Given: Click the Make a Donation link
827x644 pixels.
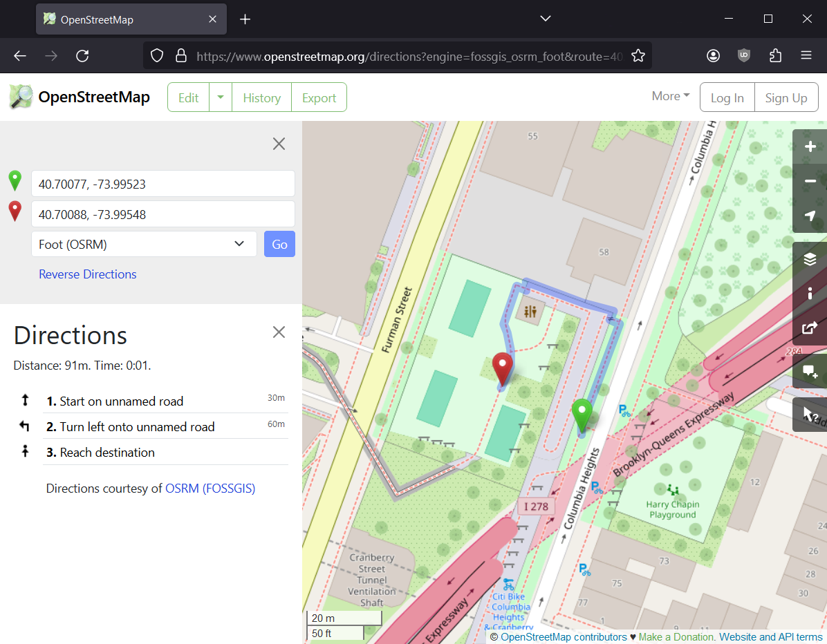Looking at the screenshot, I should click(677, 636).
